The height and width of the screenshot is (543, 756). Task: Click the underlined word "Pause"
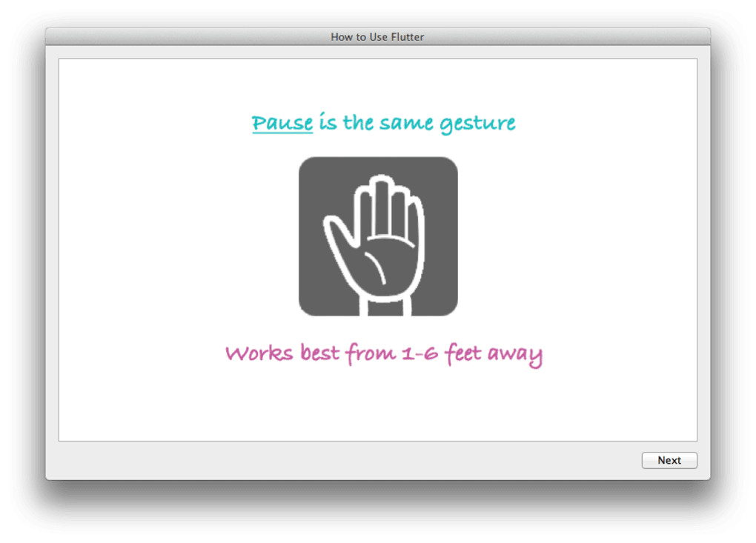[x=282, y=124]
